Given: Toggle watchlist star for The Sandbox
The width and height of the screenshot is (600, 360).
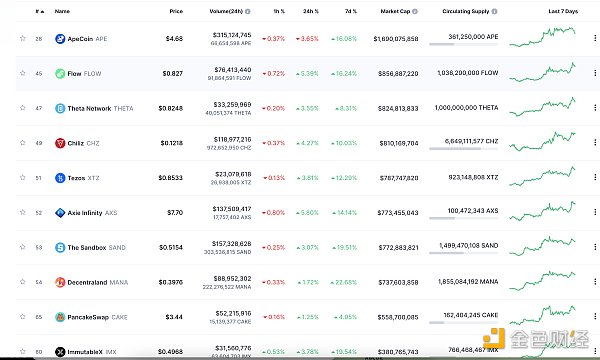Looking at the screenshot, I should 23,247.
